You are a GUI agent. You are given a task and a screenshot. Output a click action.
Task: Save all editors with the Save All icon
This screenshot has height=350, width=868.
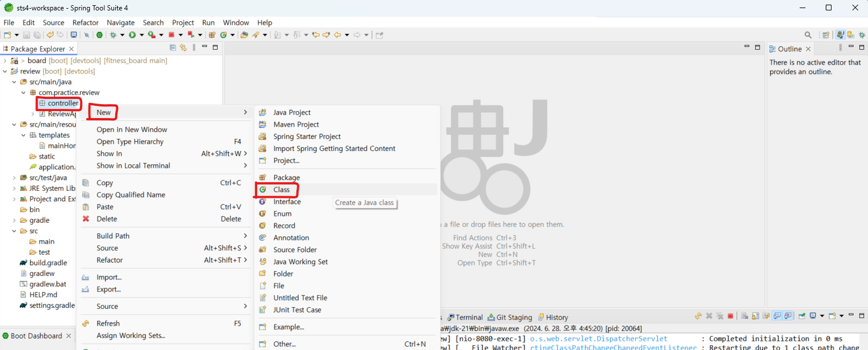[x=37, y=34]
